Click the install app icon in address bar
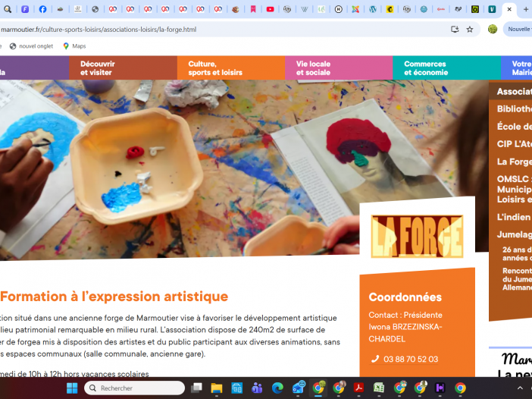Image resolution: width=532 pixels, height=399 pixels. (455, 29)
